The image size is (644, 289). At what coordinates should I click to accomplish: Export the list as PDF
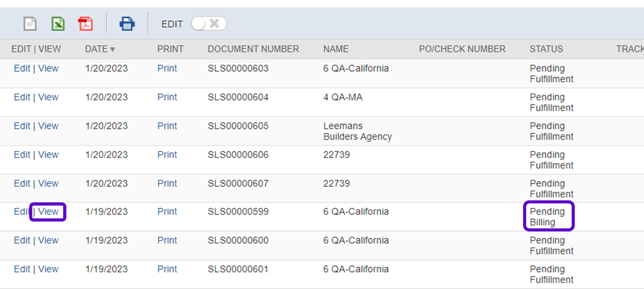pyautogui.click(x=86, y=24)
